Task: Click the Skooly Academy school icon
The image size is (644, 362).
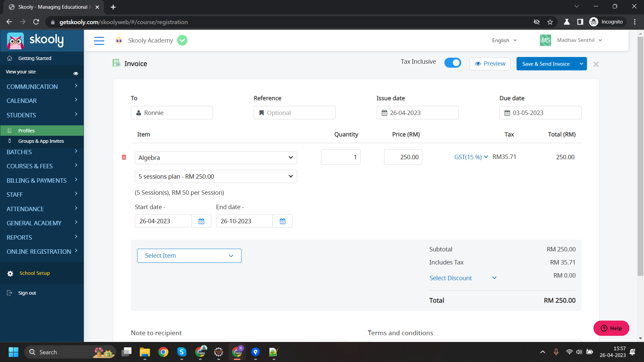Action: [119, 40]
